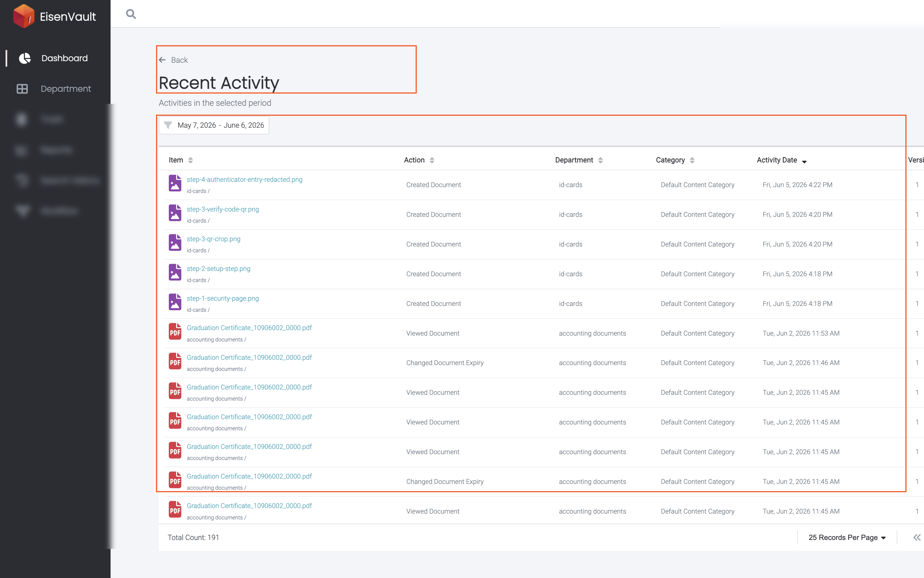Viewport: 924px width, 578px height.
Task: Click Changed Document Expiry in 11:46 AM row
Action: 445,363
